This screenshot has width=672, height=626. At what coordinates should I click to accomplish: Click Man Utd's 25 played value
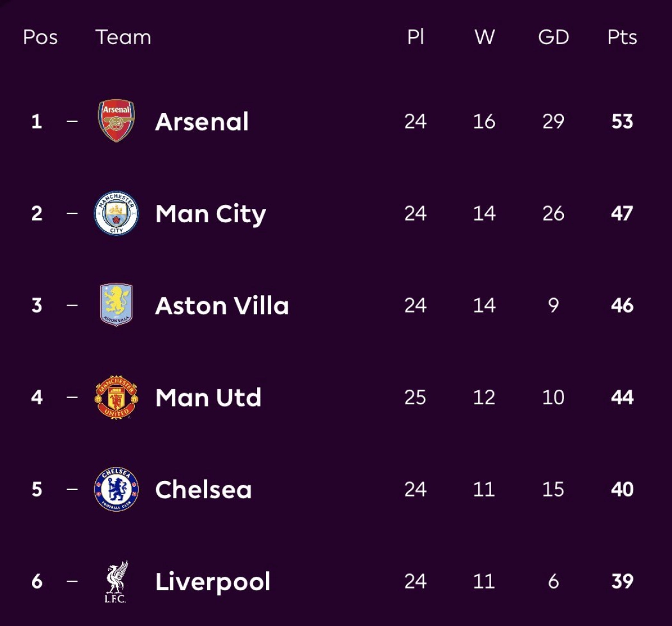416,398
